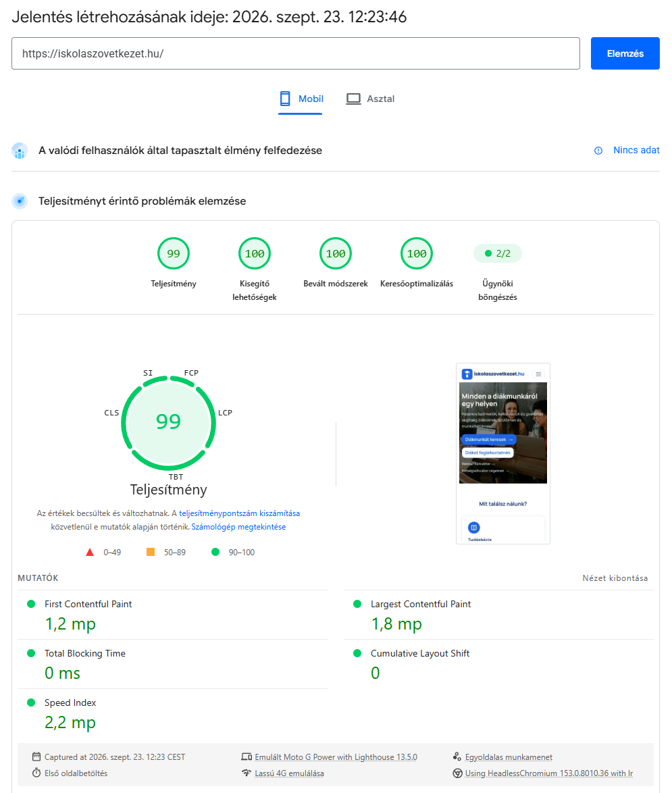The height and width of the screenshot is (793, 672).
Task: Click the Total Blocking Time metric label
Action: tap(85, 653)
